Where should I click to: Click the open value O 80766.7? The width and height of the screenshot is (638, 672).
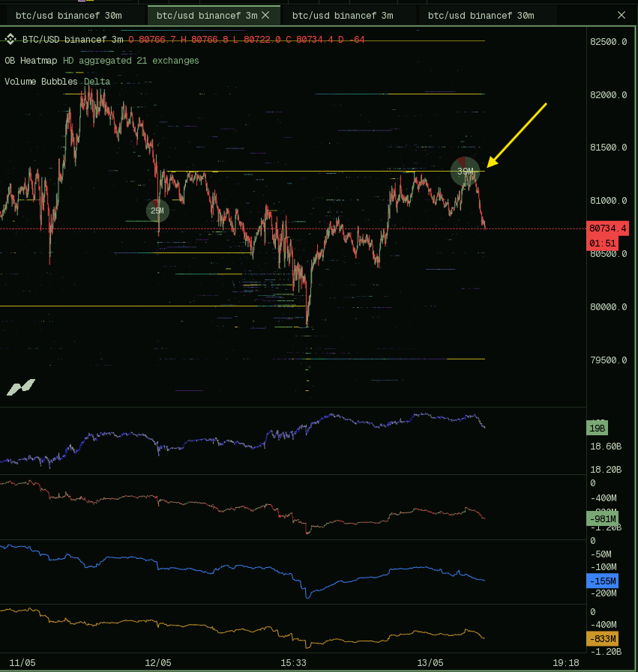click(x=152, y=40)
